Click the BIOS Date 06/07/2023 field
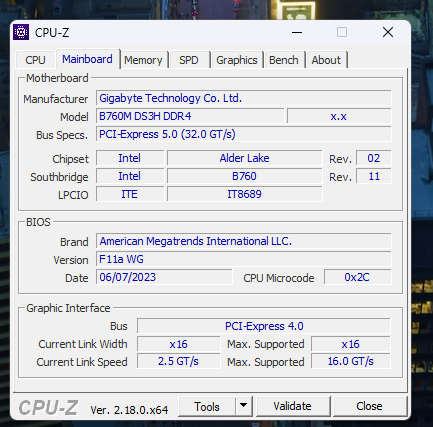 coord(164,277)
